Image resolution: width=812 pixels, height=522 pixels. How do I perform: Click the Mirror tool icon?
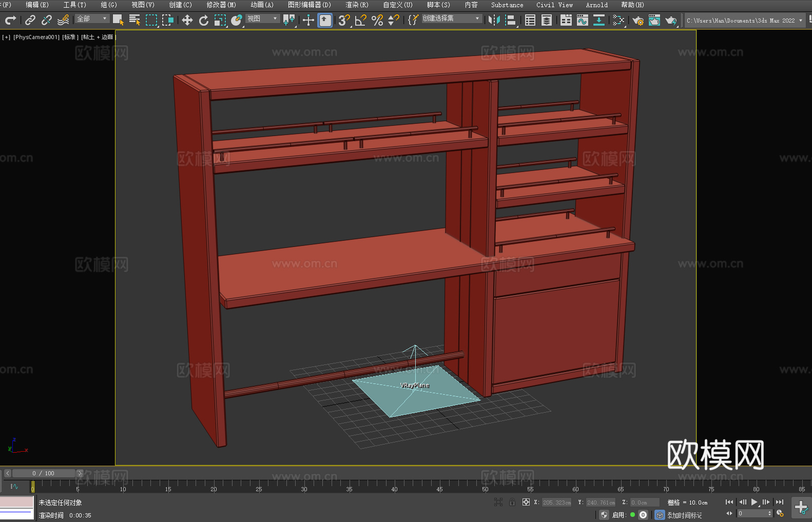pos(494,20)
